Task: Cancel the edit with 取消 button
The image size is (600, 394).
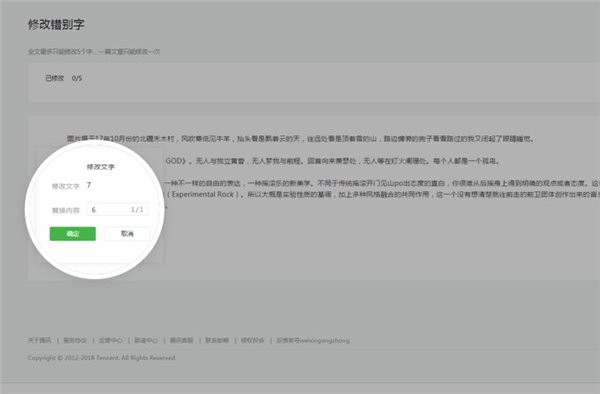Action: click(127, 234)
